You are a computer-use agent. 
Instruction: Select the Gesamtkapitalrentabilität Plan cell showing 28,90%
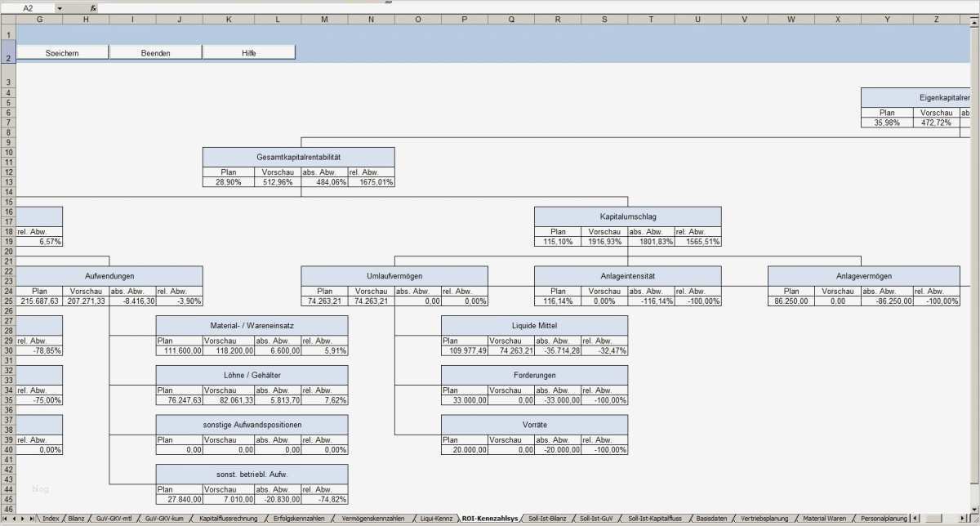click(228, 181)
